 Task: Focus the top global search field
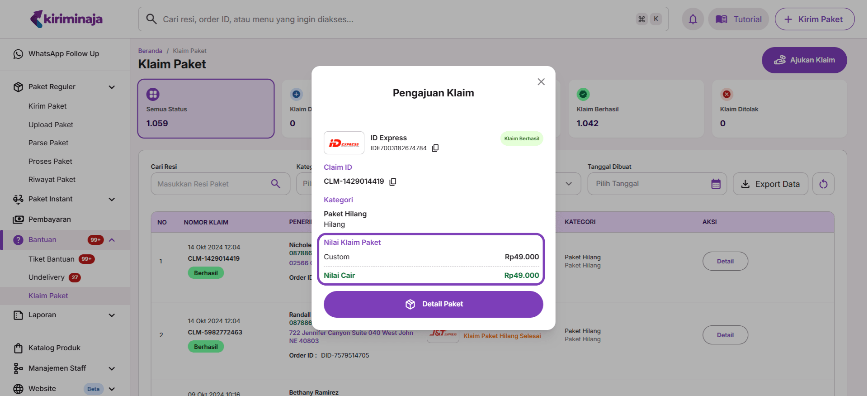398,19
